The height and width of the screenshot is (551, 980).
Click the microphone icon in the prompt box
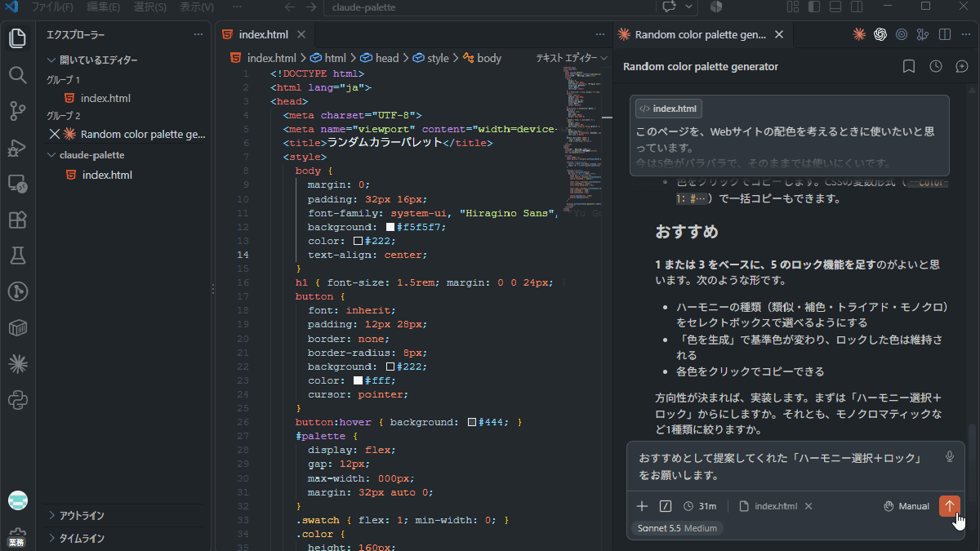(950, 457)
